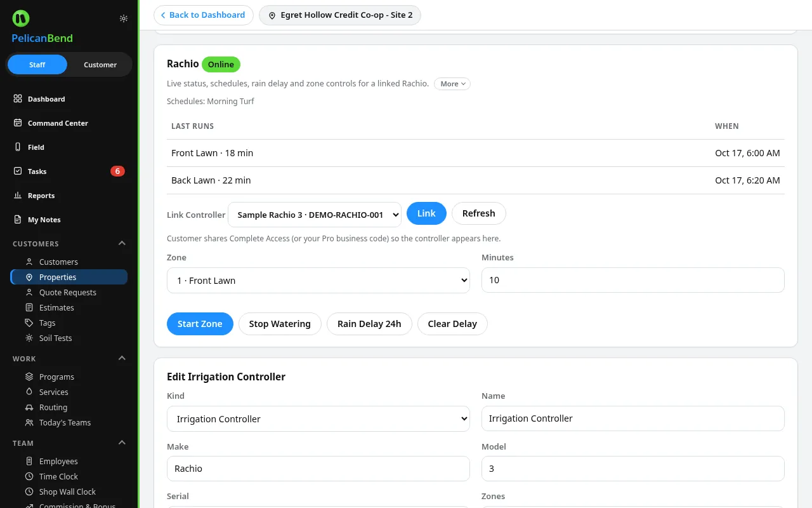
Task: Click the Tasks badge showing 6
Action: (x=117, y=171)
